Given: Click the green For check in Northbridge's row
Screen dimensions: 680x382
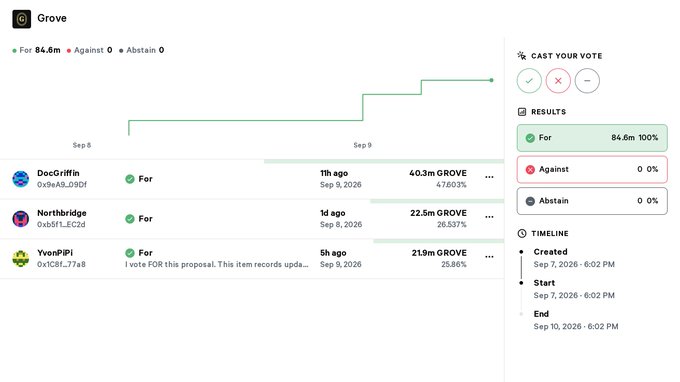Looking at the screenshot, I should (x=130, y=219).
